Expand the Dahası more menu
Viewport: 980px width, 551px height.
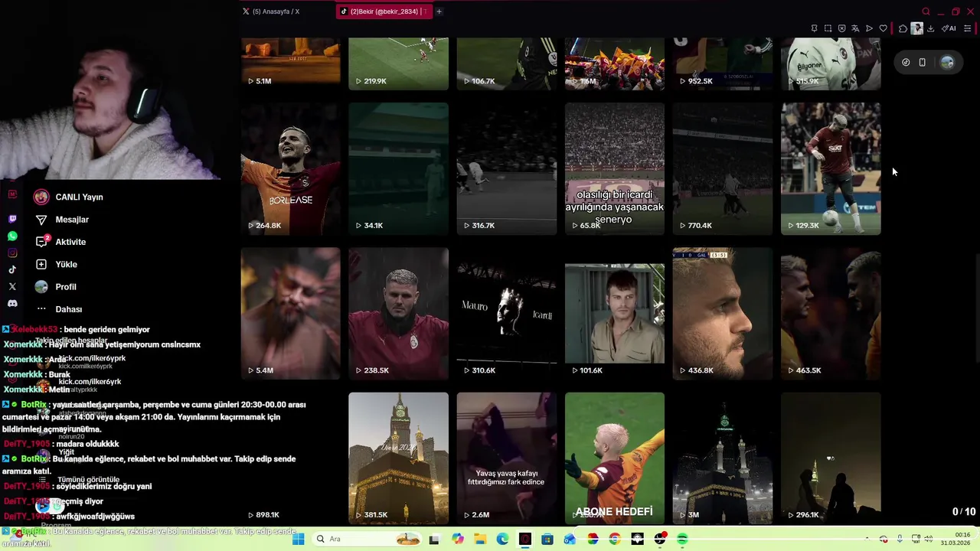click(58, 309)
